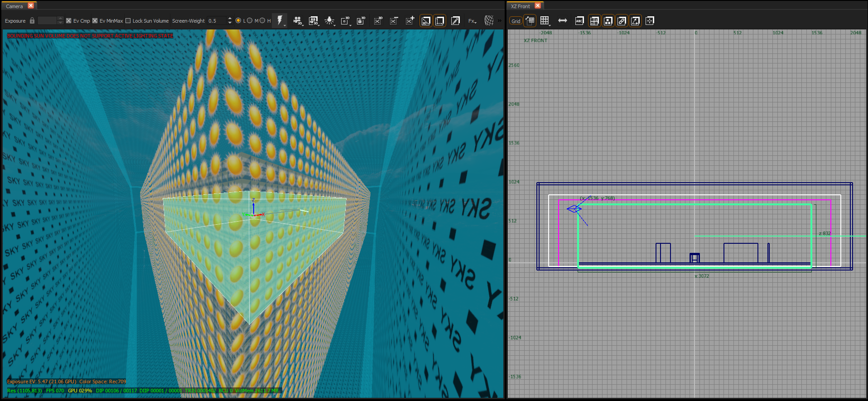
Task: Open the Fx dropdown menu
Action: pos(472,21)
